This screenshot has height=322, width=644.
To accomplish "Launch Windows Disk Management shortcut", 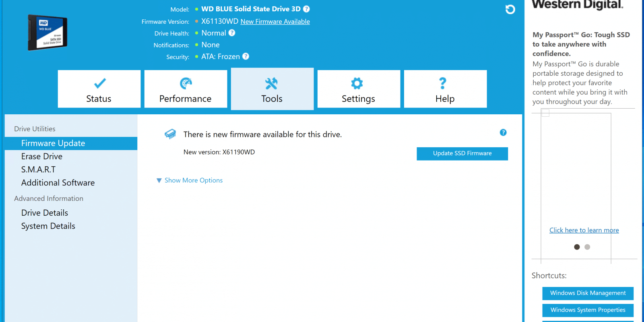I will click(x=588, y=293).
